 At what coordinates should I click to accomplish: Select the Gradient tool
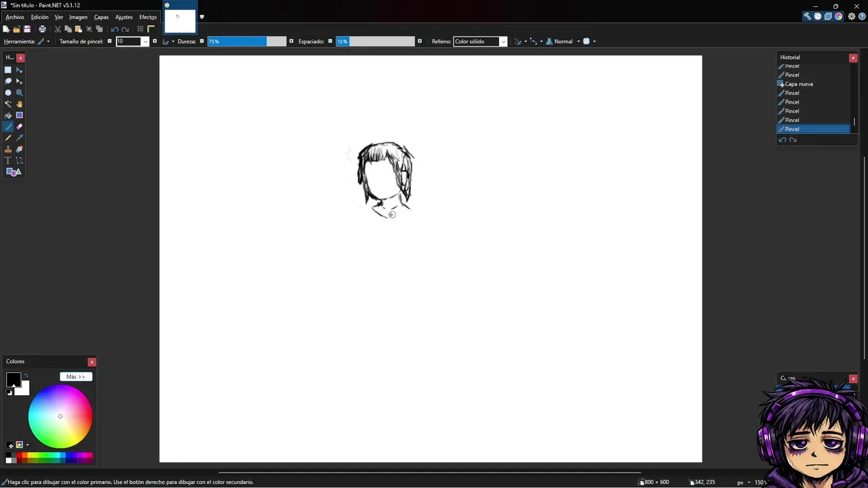pyautogui.click(x=19, y=115)
